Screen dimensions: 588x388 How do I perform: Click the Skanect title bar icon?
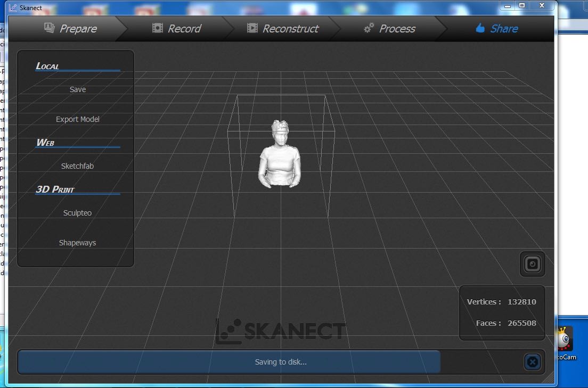point(13,8)
